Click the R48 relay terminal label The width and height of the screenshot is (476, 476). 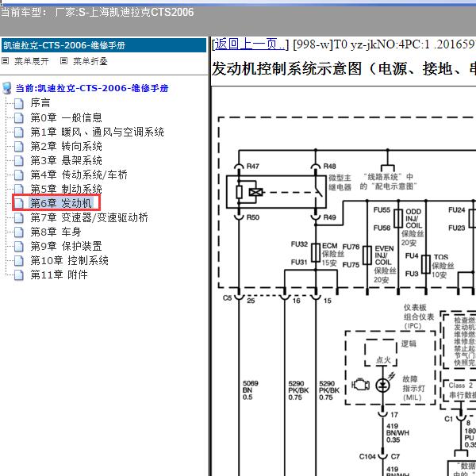pos(330,166)
